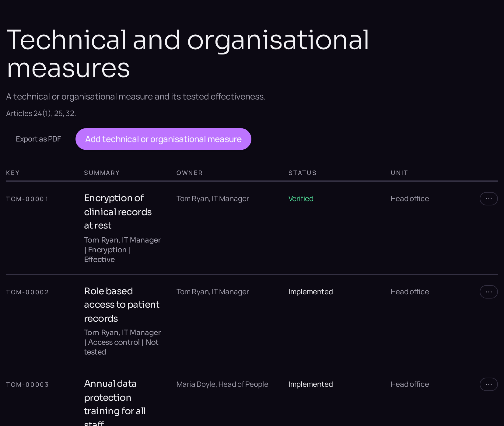Click owner Tom Ryan in TOM-00001 row

(x=213, y=199)
